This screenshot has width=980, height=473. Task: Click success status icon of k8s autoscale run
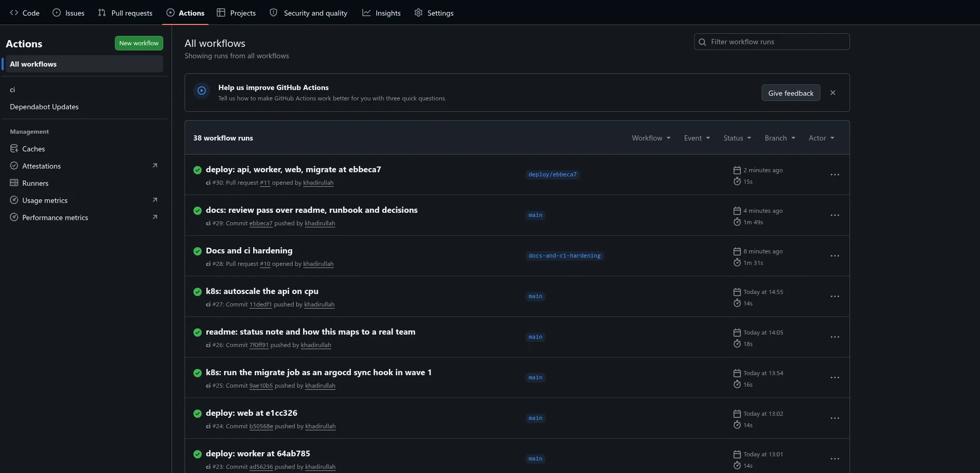click(198, 292)
